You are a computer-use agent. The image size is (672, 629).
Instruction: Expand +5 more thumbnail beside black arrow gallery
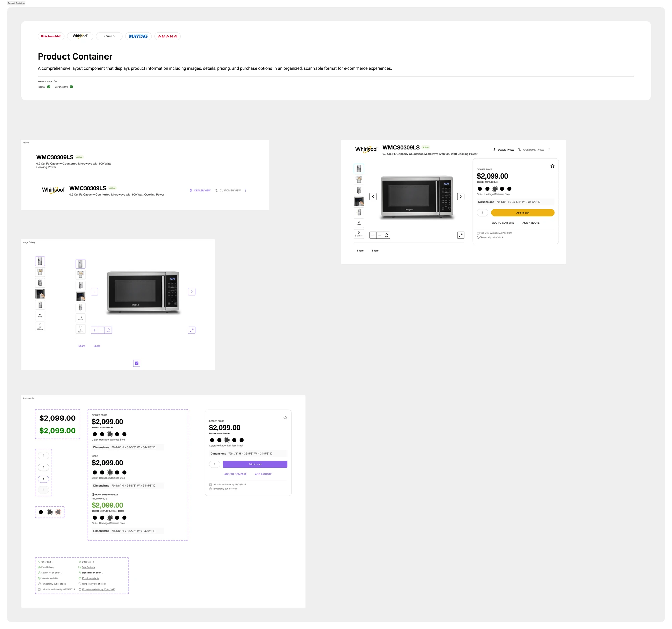pos(359,223)
